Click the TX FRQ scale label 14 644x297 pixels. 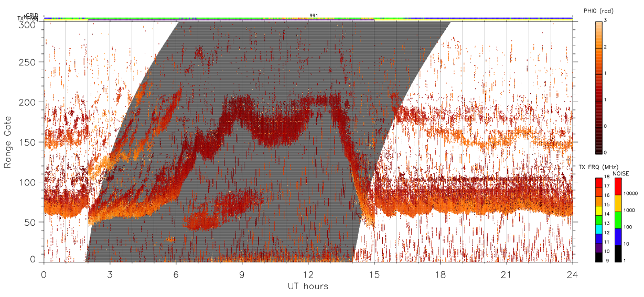[607, 214]
